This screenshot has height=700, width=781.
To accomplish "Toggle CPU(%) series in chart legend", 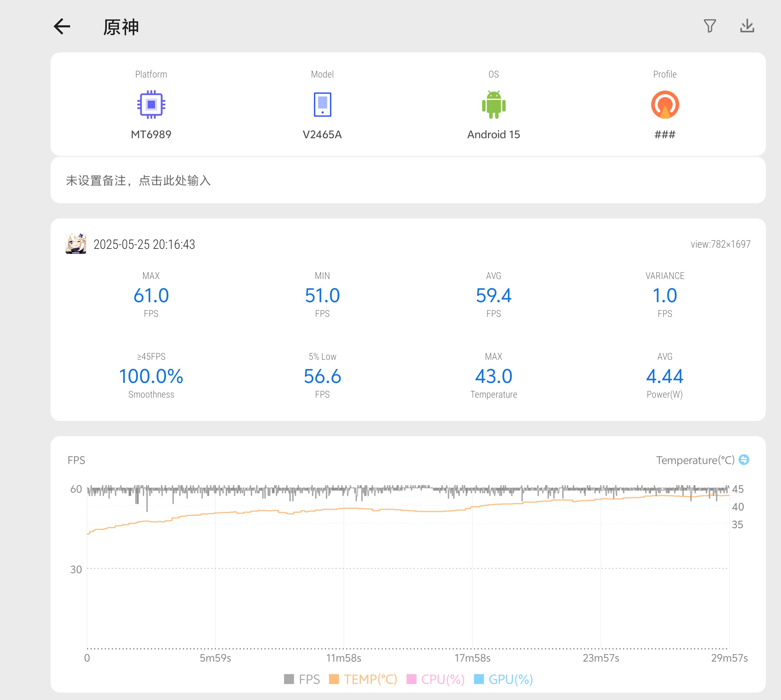I will pos(436,679).
